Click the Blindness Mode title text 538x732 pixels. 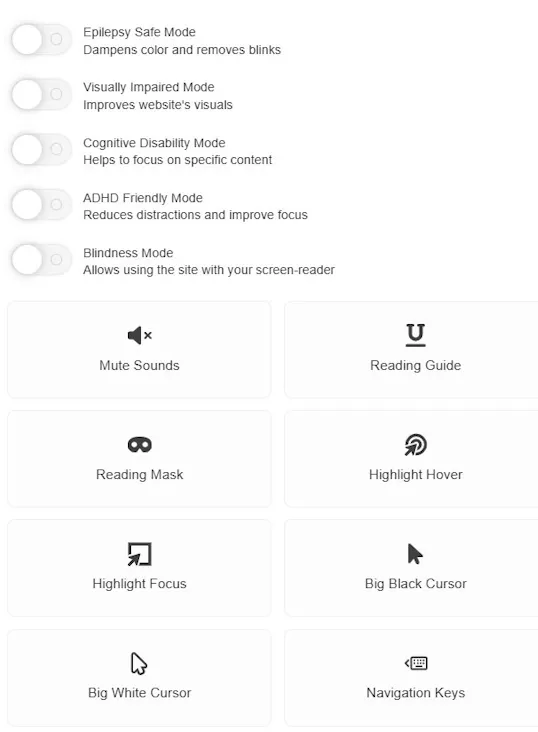[128, 253]
